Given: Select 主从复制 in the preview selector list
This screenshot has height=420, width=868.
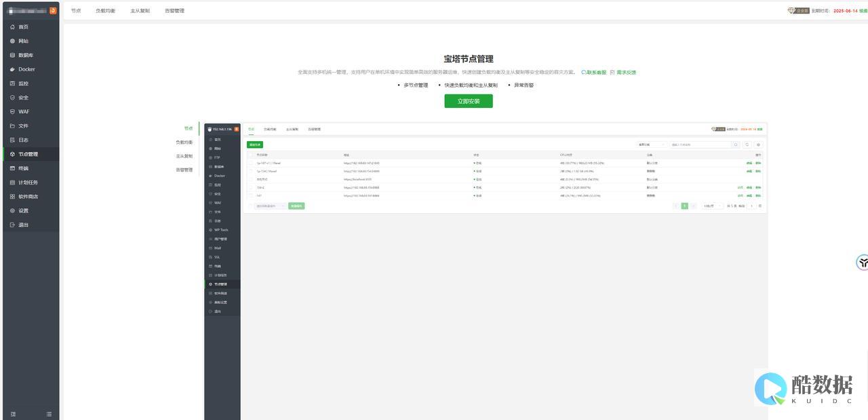Looking at the screenshot, I should (184, 156).
